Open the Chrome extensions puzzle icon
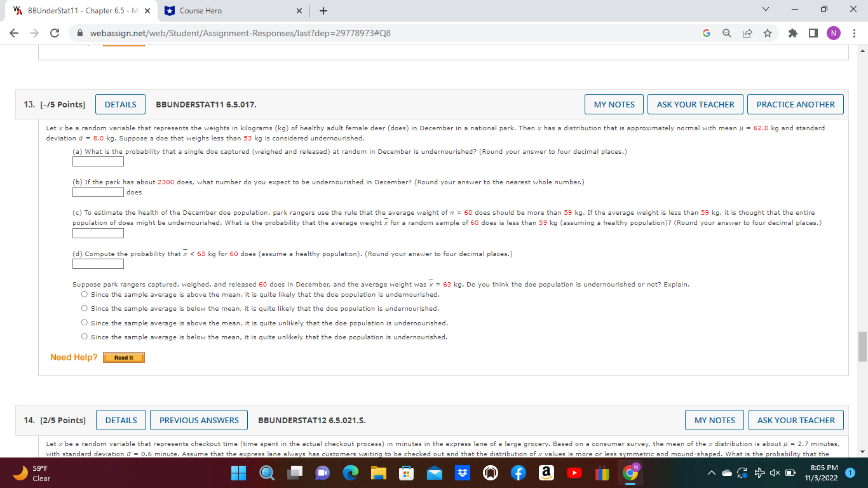This screenshot has height=488, width=868. tap(792, 33)
